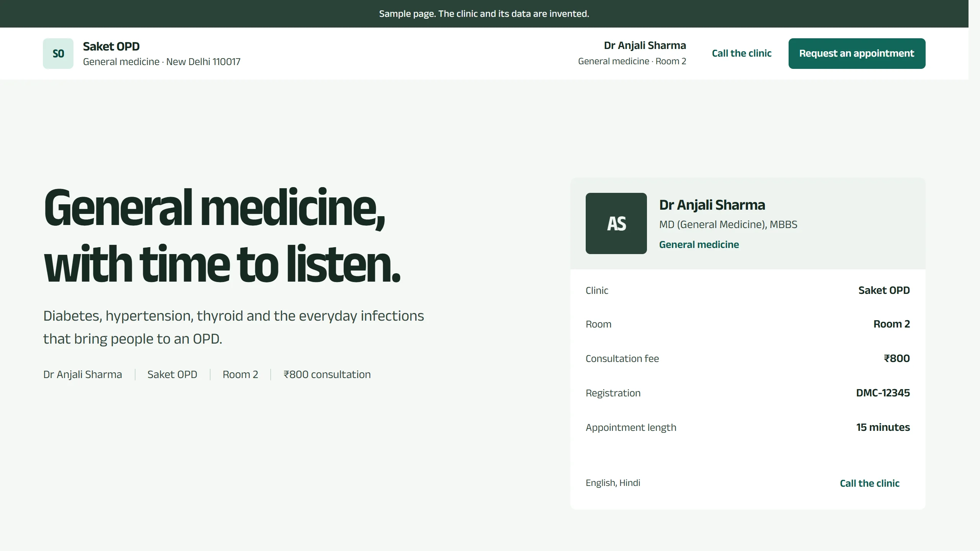Click 'General medicine · New Delhi 110017' subtitle

[162, 62]
